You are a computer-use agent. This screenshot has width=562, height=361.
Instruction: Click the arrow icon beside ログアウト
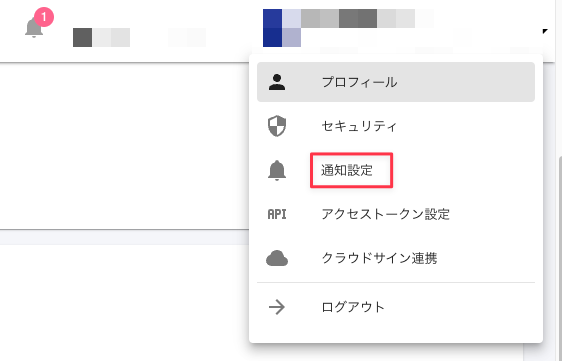(x=277, y=307)
